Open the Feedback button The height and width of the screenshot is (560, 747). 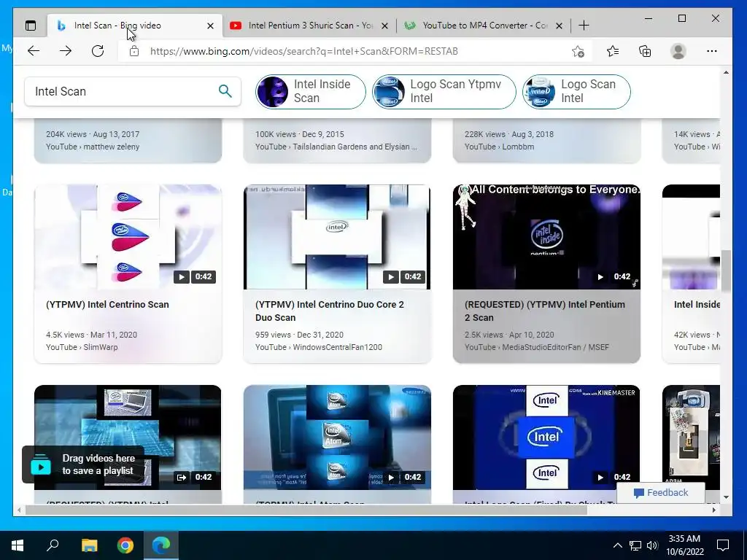coord(661,493)
